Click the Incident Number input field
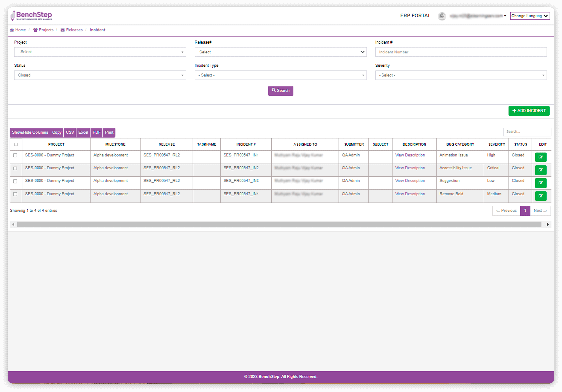This screenshot has width=562, height=392. (x=461, y=52)
